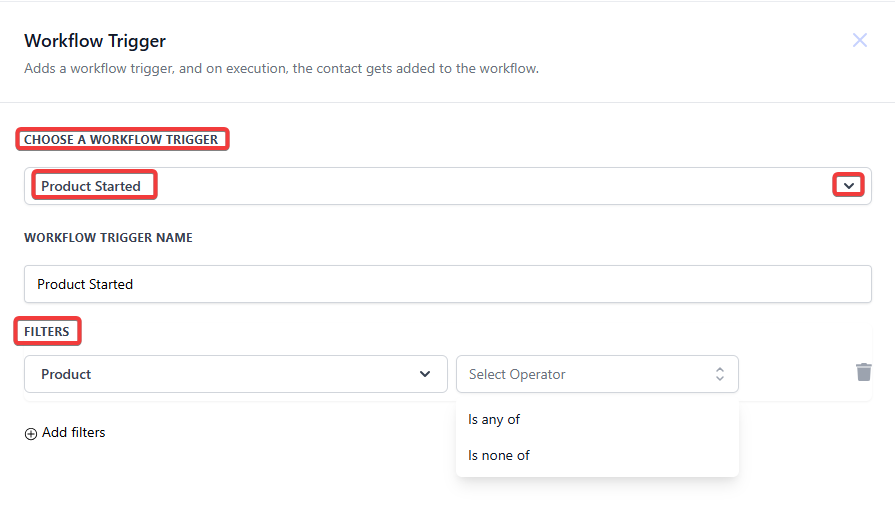This screenshot has width=895, height=508.
Task: Click the workflow trigger description text
Action: point(281,68)
